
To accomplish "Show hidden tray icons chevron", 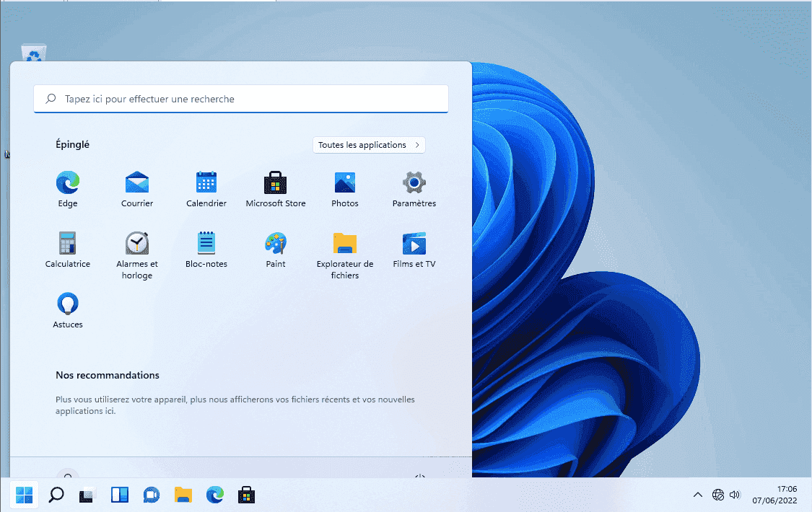I will click(698, 495).
